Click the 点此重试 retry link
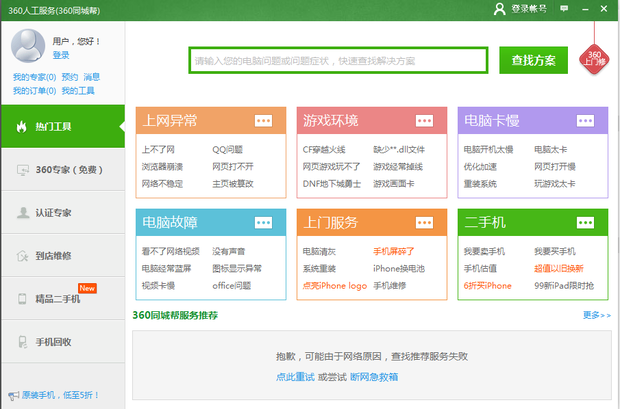This screenshot has width=620, height=409. click(x=295, y=377)
